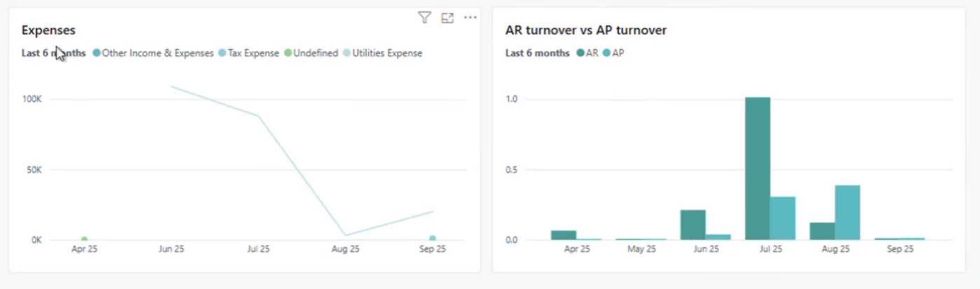Toggle the AR legend item
Viewport: 980px width, 289px height.
(592, 53)
